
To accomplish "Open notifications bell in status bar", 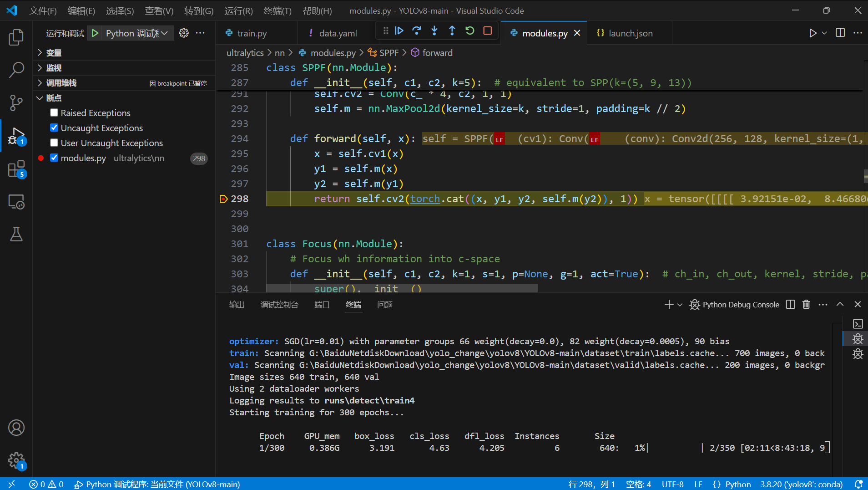I will [x=858, y=484].
